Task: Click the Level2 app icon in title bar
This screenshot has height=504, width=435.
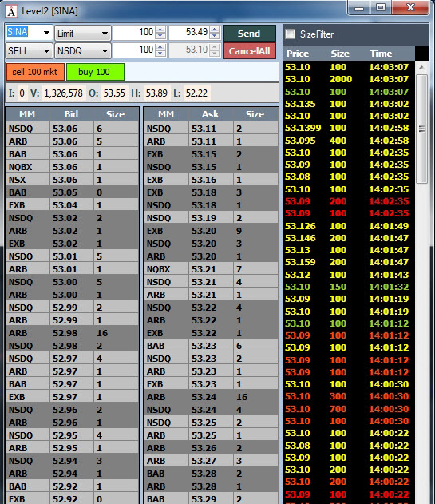Action: 10,11
